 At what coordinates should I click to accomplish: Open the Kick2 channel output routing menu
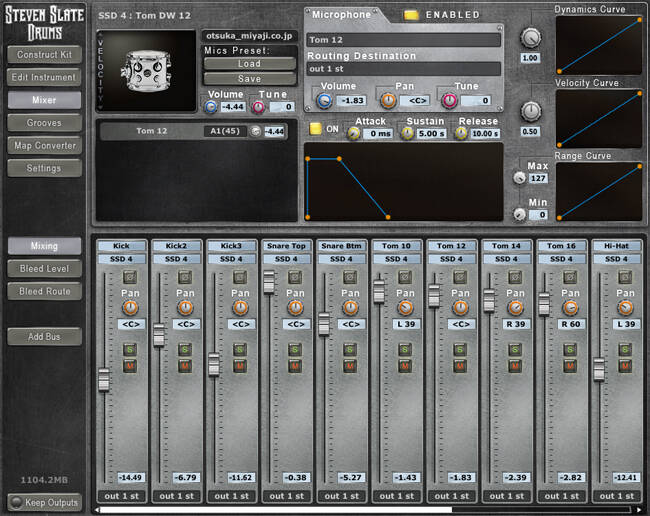coord(177,496)
